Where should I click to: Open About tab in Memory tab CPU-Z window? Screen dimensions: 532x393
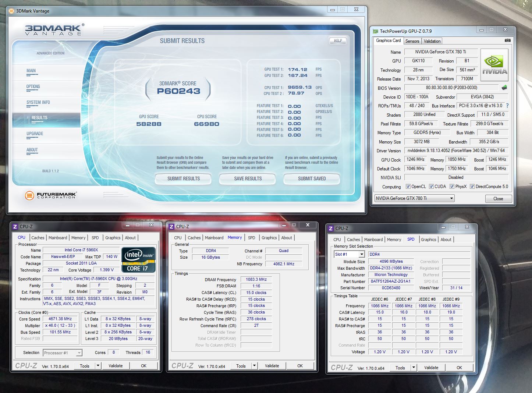click(287, 238)
